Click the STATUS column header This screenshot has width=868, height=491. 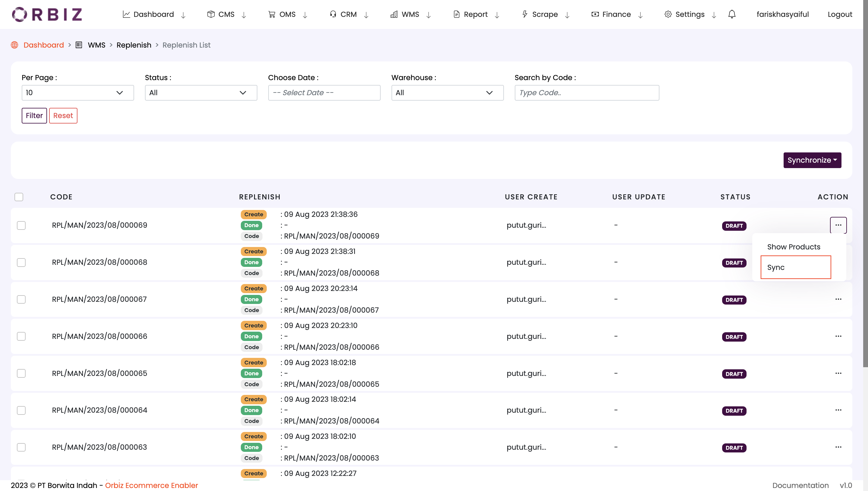(x=735, y=197)
